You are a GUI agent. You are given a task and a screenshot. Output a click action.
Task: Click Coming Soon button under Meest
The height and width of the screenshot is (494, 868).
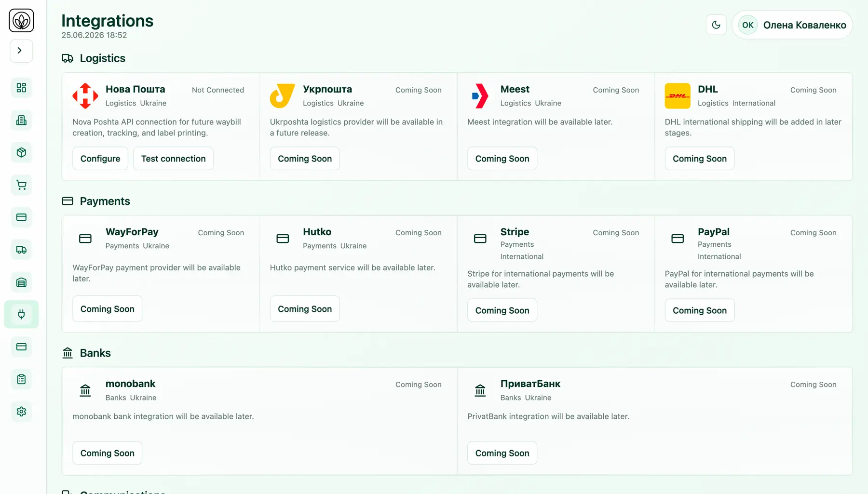[502, 159]
